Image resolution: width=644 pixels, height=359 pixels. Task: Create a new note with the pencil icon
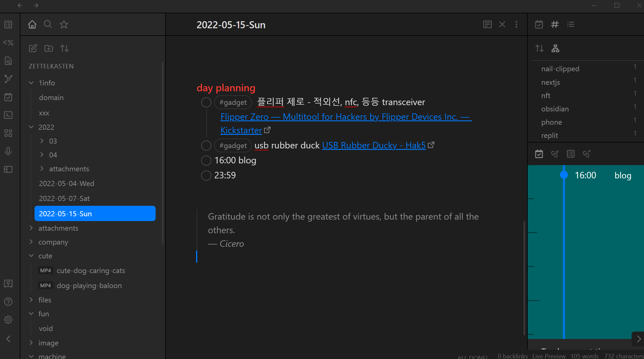33,48
